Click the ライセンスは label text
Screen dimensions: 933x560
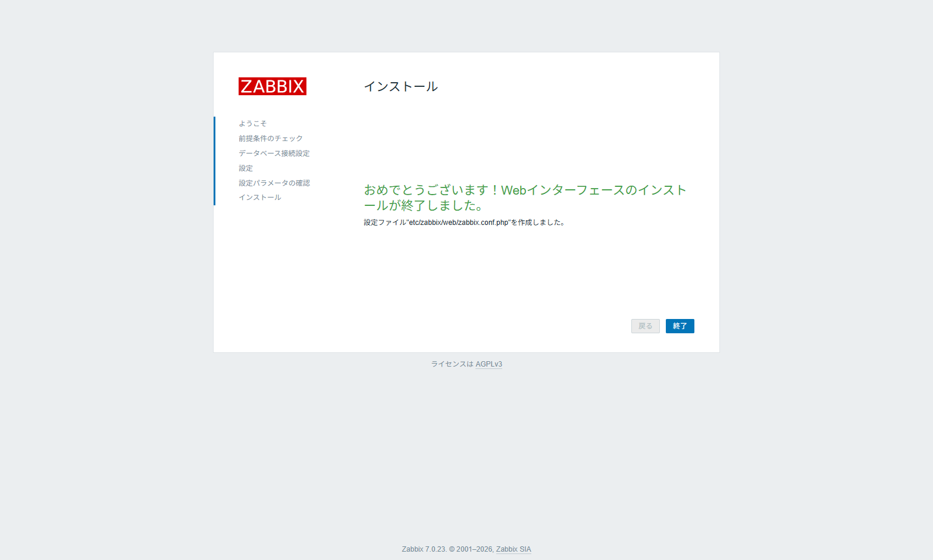pos(452,364)
